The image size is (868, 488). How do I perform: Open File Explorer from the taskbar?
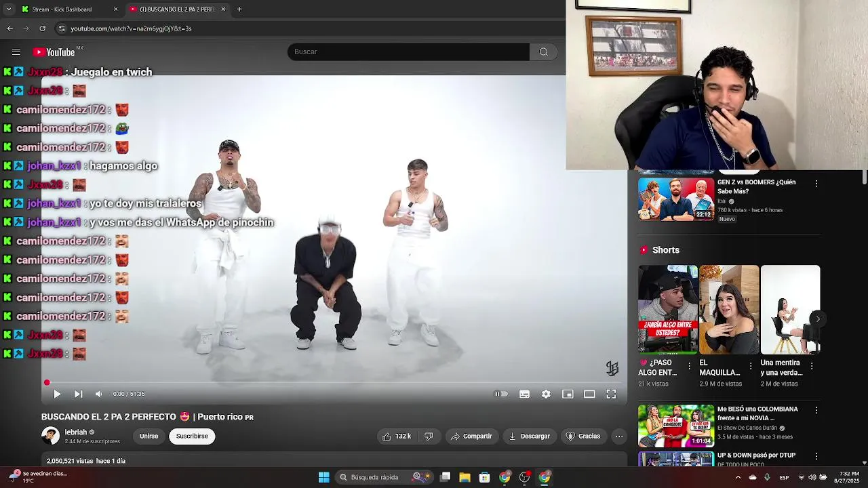[x=465, y=477]
